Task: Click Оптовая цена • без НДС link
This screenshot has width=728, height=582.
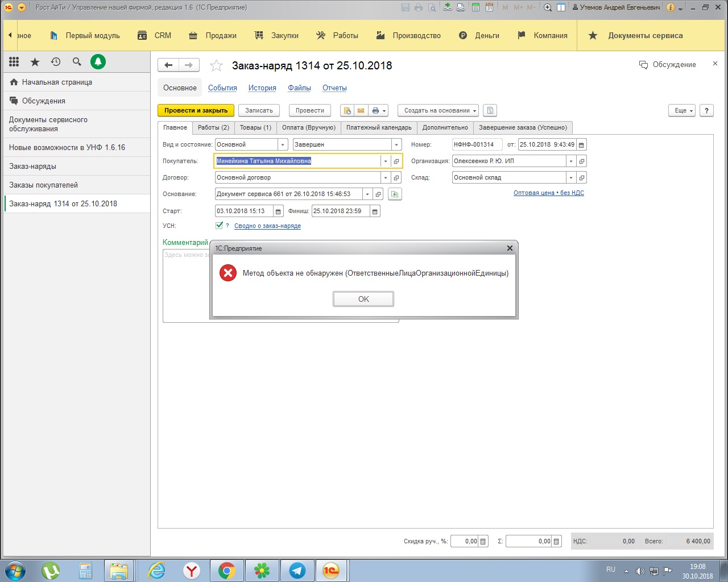Action: tap(549, 193)
